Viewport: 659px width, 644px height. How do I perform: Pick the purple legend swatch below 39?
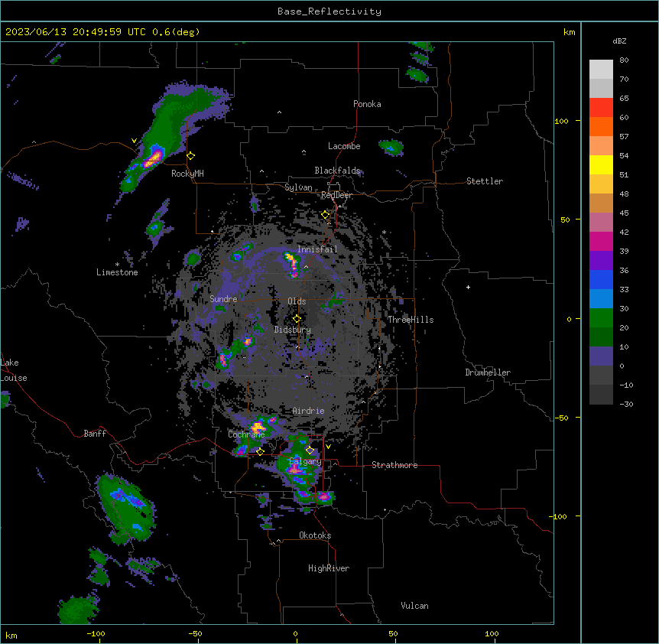pos(601,260)
